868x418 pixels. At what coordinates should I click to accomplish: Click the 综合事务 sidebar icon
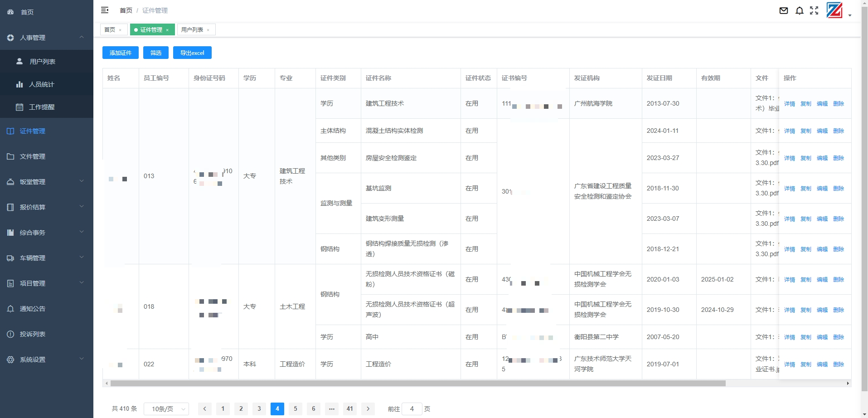(10, 233)
